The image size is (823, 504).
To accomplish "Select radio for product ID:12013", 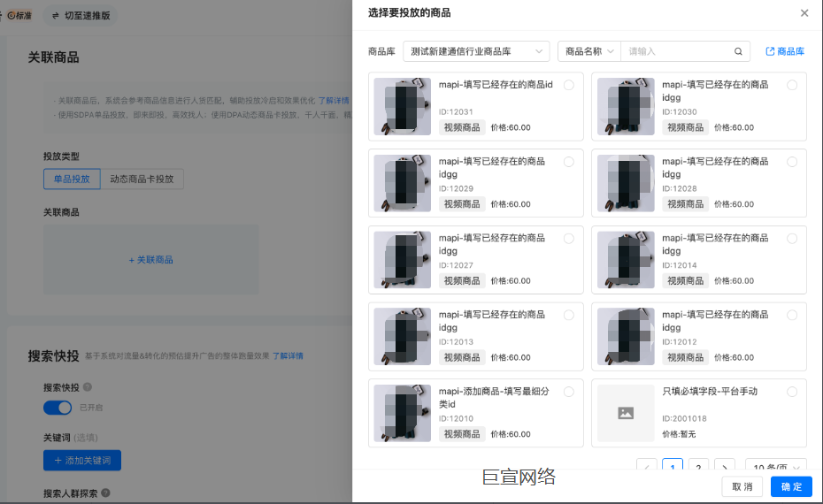I will pos(569,315).
